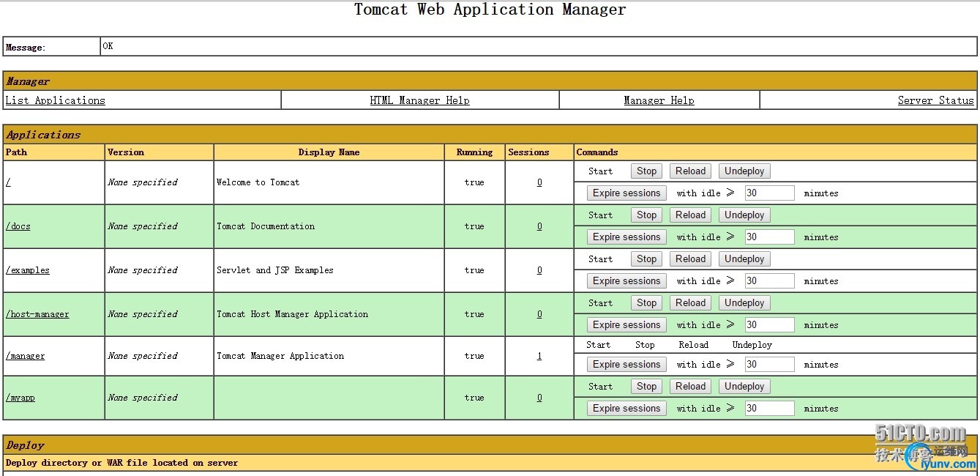Expire sessions for /myapp
Viewport: 980px width, 476px height.
click(x=626, y=409)
